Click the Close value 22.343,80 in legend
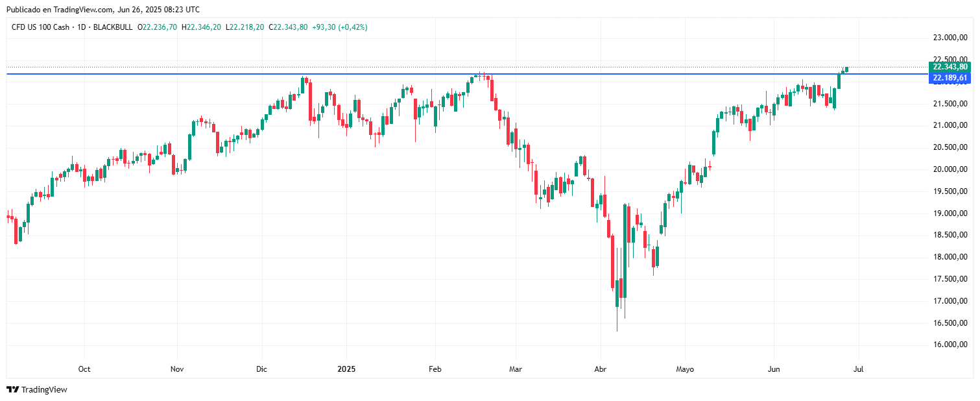Viewport: 980px width, 401px height. (290, 27)
